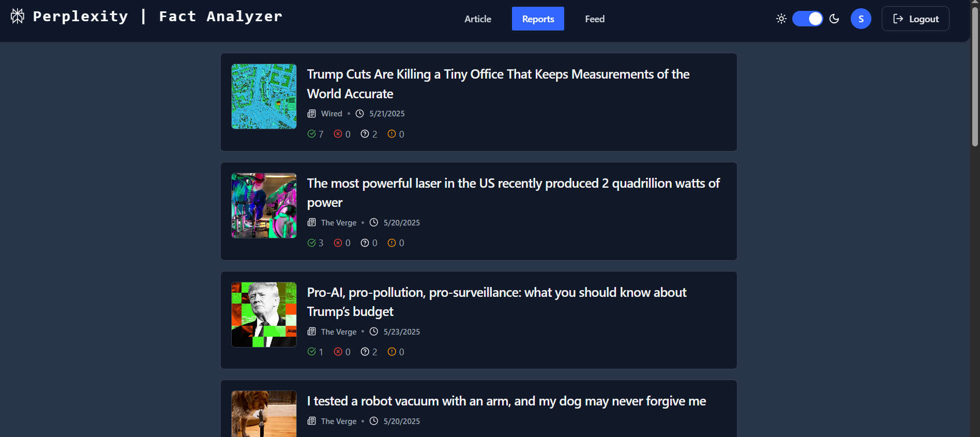
Task: Click clock icon on robot vacuum report
Action: [x=374, y=421]
